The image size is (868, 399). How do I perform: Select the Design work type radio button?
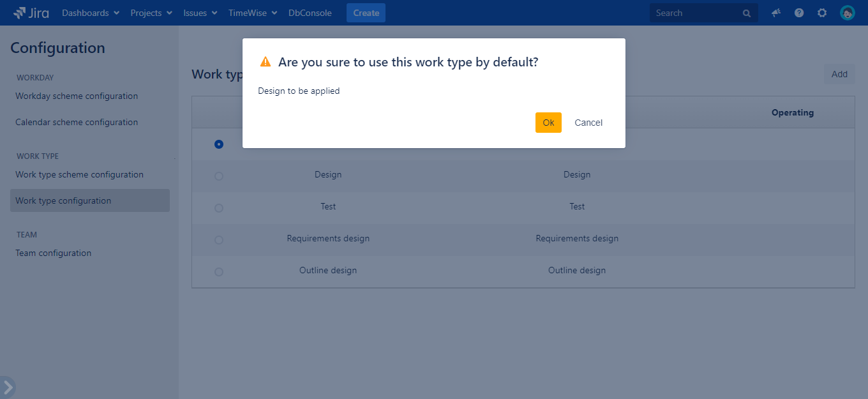(x=219, y=176)
